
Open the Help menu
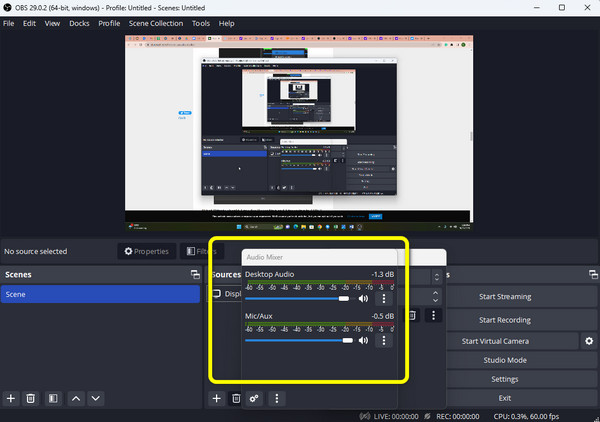point(227,23)
